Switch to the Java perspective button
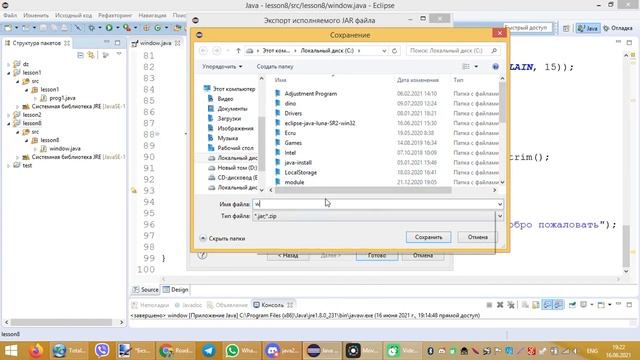Viewport: 640px width, 360px height. click(588, 28)
